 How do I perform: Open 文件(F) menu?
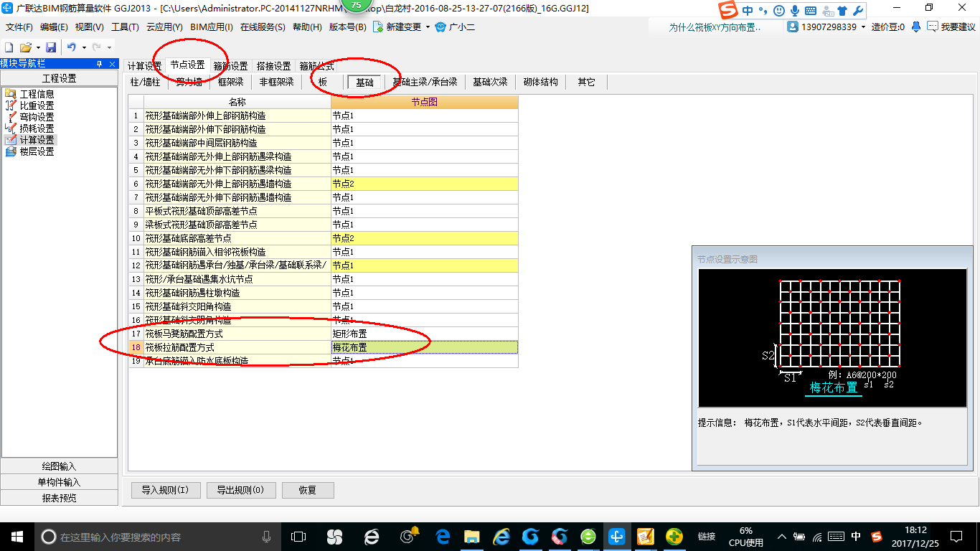pyautogui.click(x=19, y=27)
